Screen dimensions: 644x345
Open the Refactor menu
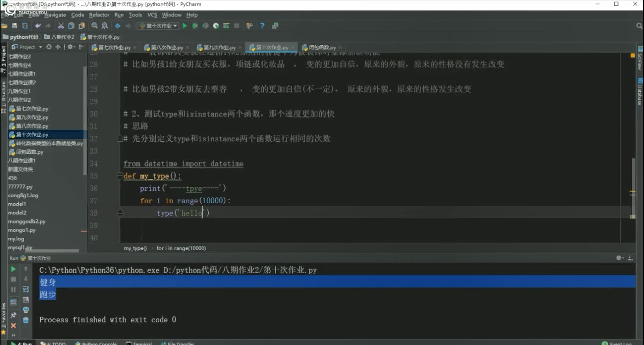(99, 15)
